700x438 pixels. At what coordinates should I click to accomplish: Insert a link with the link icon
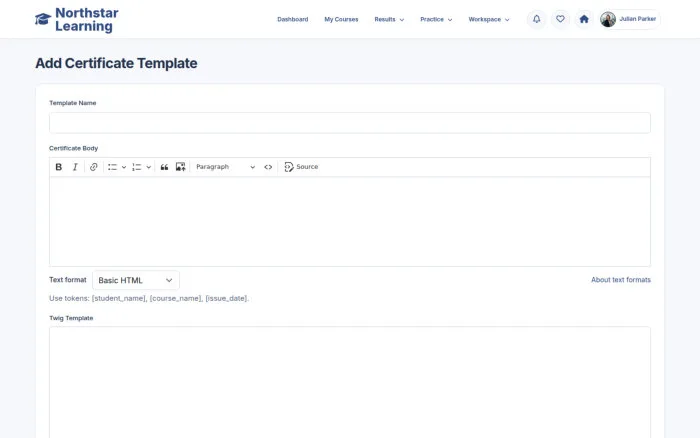pos(93,167)
